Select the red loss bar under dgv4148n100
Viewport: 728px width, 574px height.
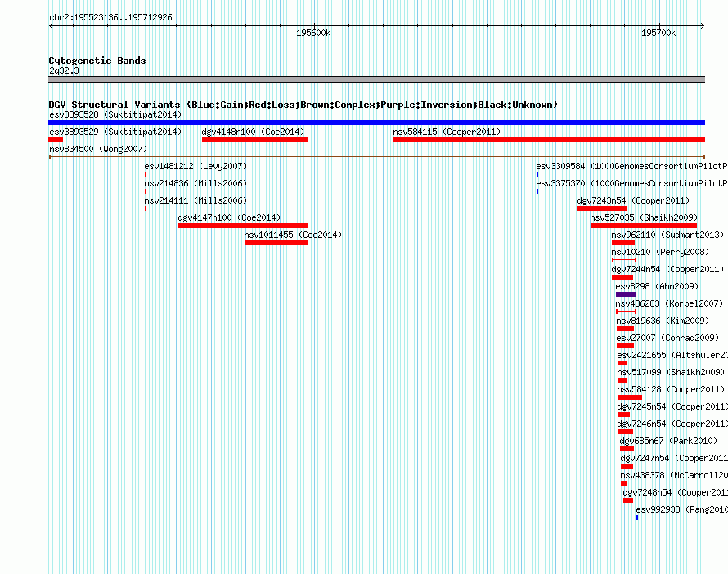point(255,140)
